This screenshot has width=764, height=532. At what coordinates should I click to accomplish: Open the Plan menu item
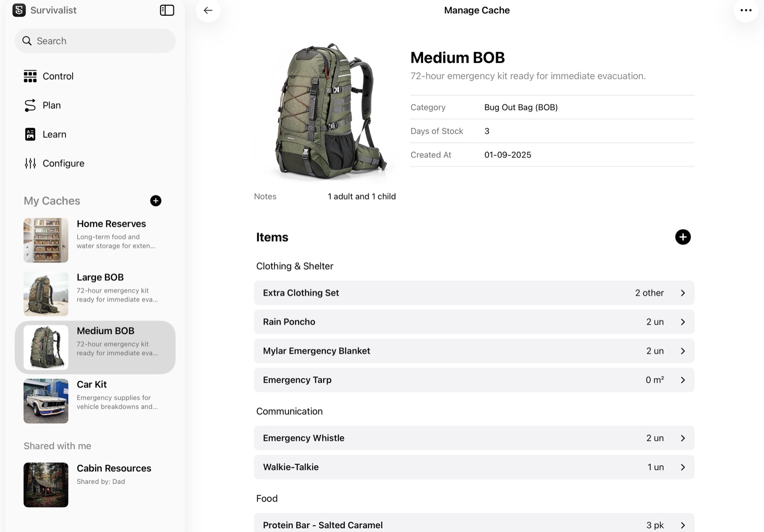[x=95, y=105]
